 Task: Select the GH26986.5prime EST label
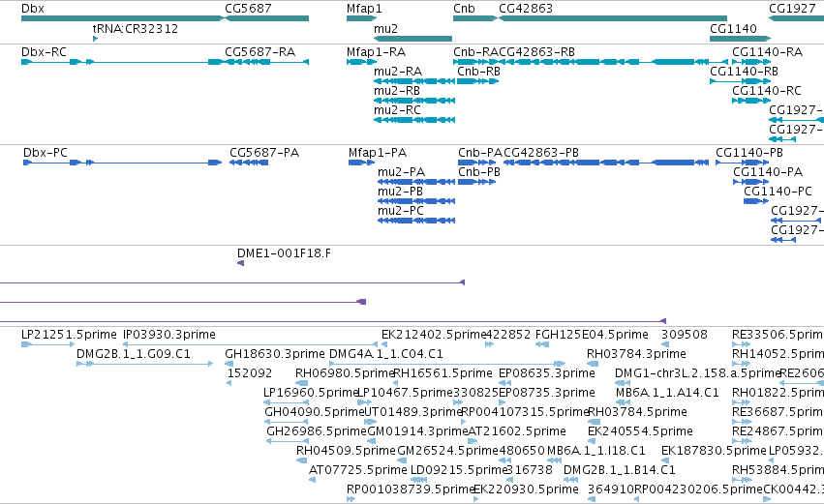click(317, 431)
